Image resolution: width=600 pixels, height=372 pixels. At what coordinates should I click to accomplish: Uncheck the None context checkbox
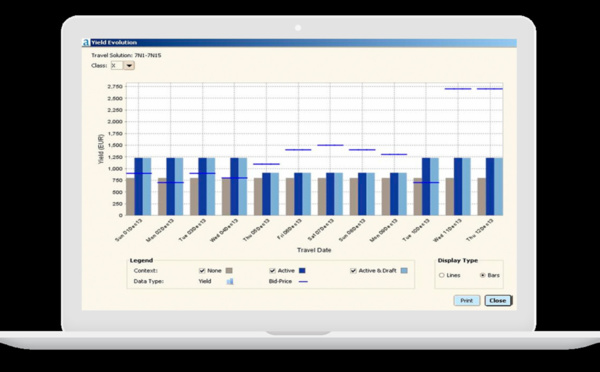click(x=202, y=271)
